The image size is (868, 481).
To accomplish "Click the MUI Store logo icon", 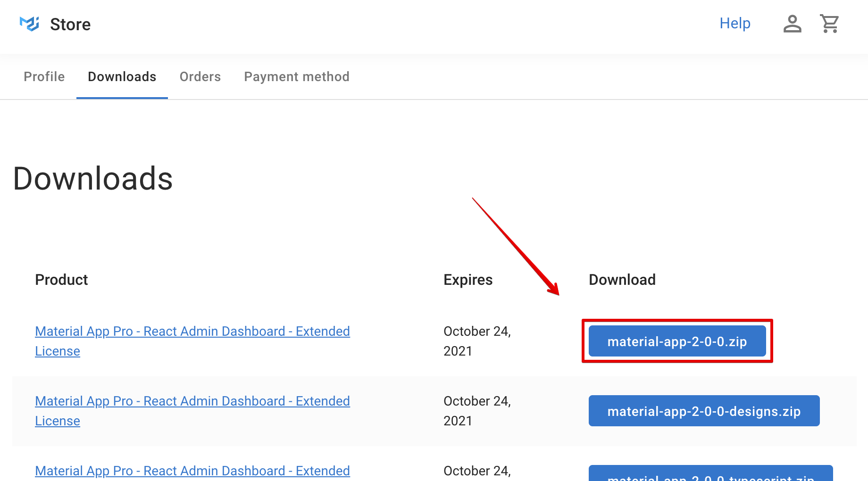I will click(29, 24).
